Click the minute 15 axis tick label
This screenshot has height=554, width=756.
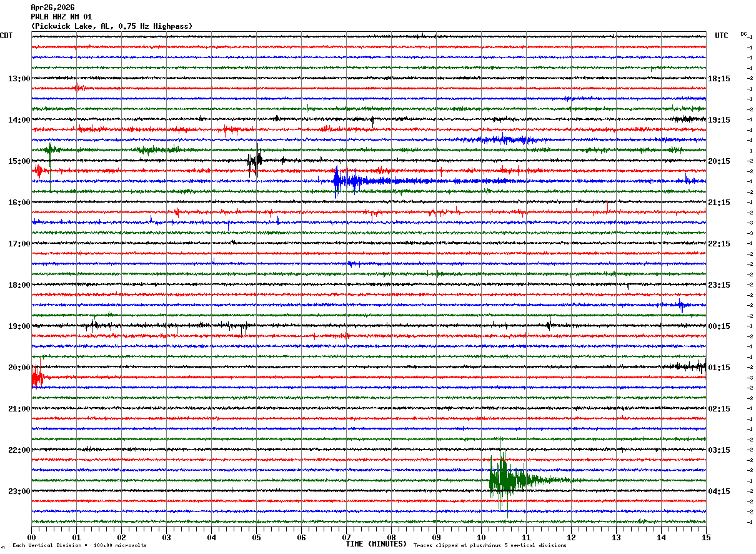706,537
